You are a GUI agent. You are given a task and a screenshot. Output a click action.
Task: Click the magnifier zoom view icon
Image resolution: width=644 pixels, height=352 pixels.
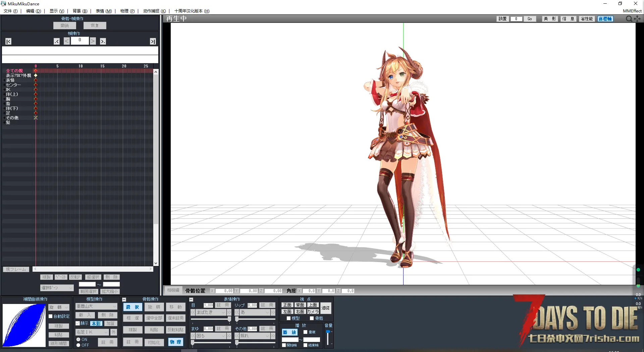[x=629, y=19]
